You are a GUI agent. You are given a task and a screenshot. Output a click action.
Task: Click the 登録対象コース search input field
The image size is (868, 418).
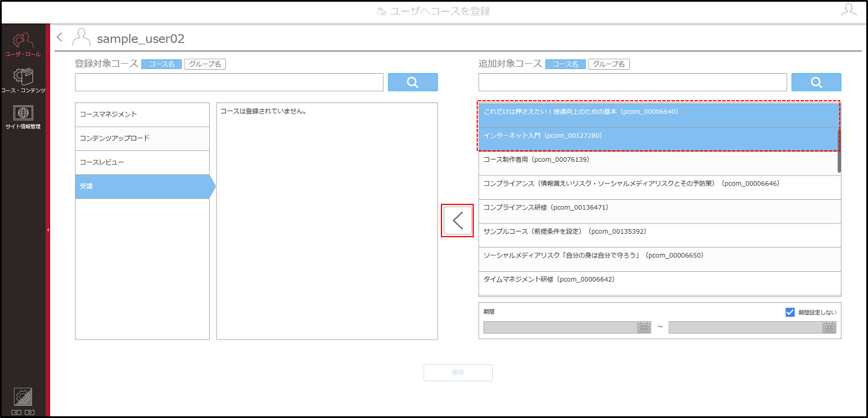(229, 82)
